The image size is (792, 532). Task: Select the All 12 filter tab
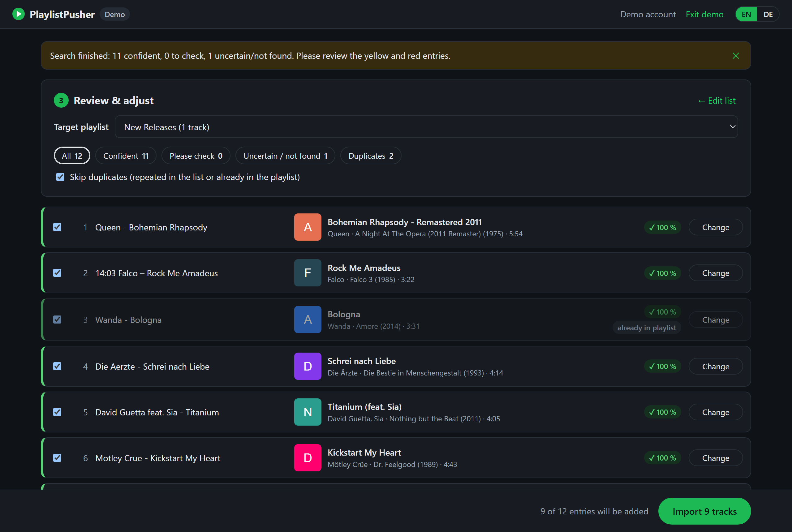(72, 156)
